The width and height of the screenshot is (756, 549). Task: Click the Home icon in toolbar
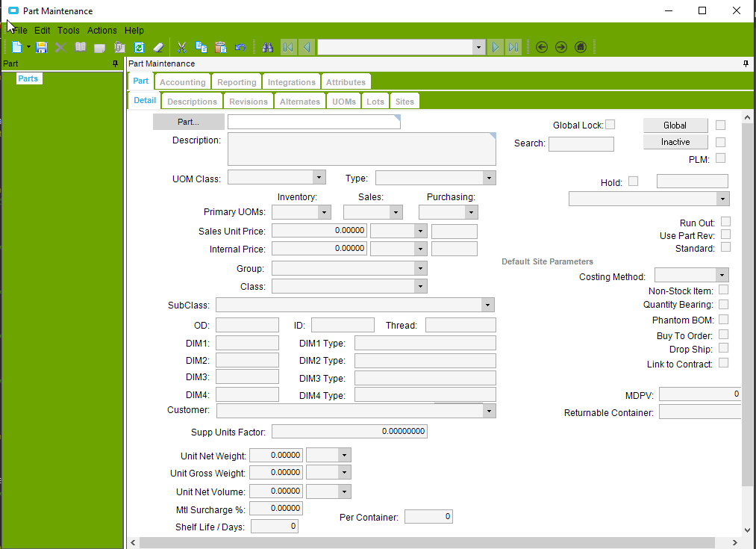(581, 47)
